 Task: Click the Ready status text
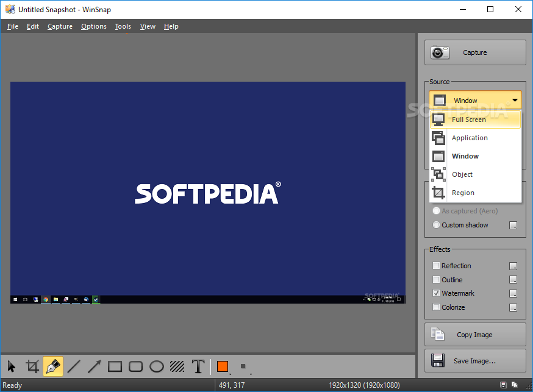click(x=12, y=385)
